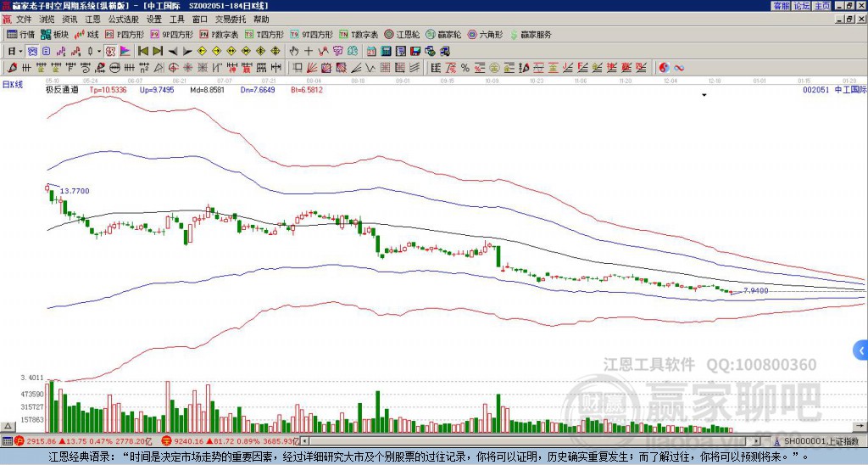Click the 13.7700 price label on chart
Image resolution: width=868 pixels, height=465 pixels.
tap(75, 191)
